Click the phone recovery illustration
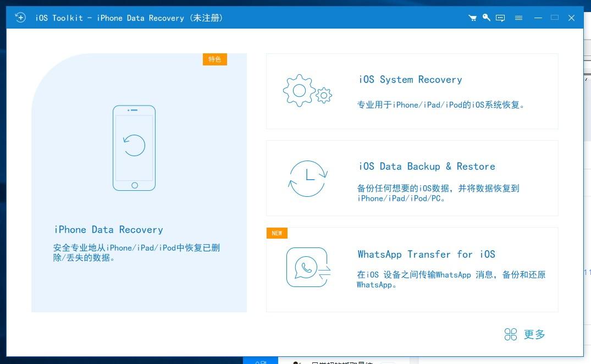 coord(134,148)
